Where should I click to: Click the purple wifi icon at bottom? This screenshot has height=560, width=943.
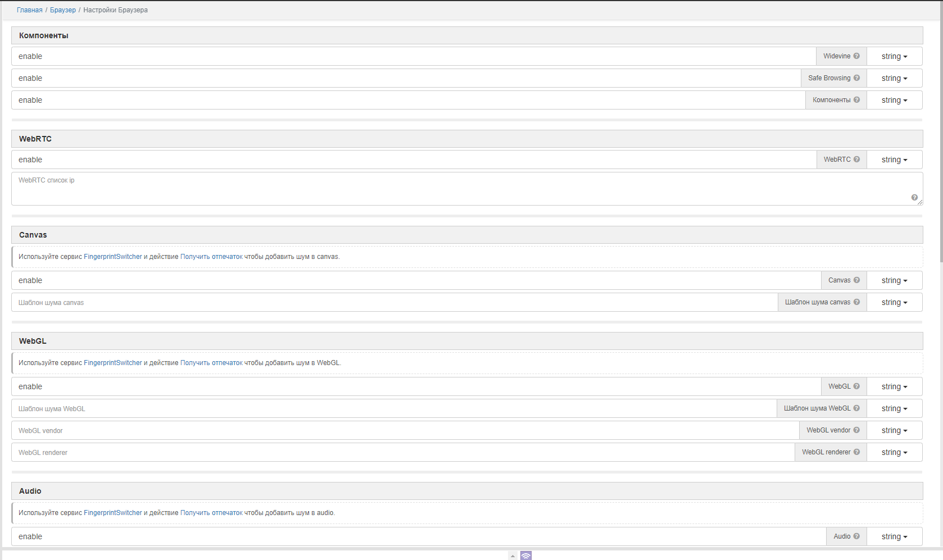tap(526, 555)
